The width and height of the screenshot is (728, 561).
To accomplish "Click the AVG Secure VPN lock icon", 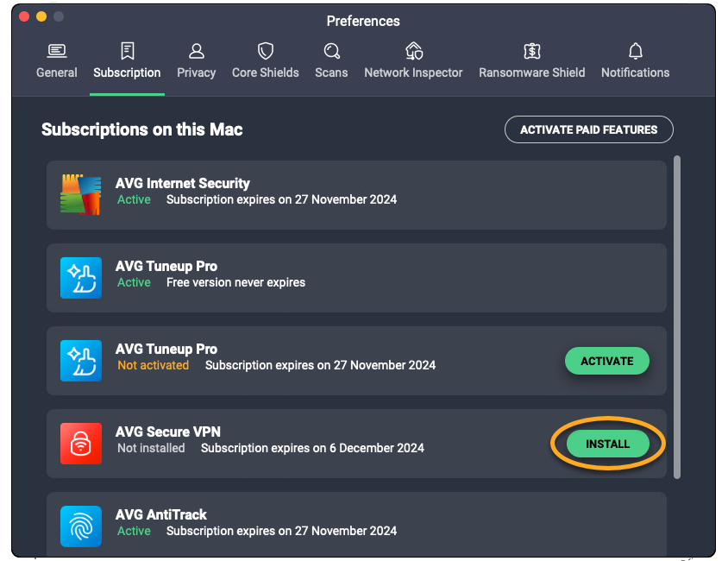I will pyautogui.click(x=81, y=443).
